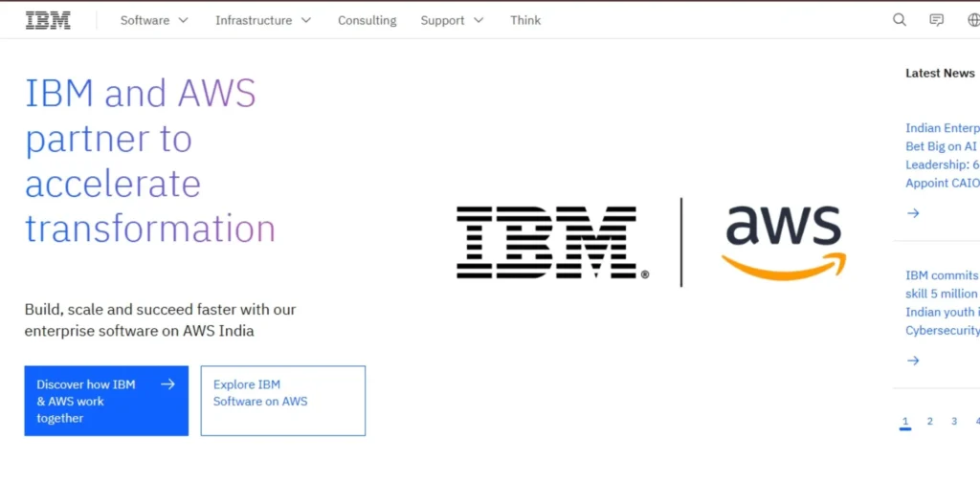Viewport: 980px width, 481px height.
Task: Click Explore IBM Software on AWS button
Action: pyautogui.click(x=283, y=401)
